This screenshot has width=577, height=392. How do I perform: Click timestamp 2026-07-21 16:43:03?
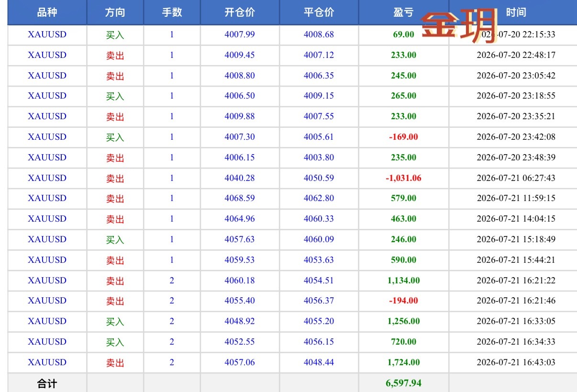(x=516, y=362)
